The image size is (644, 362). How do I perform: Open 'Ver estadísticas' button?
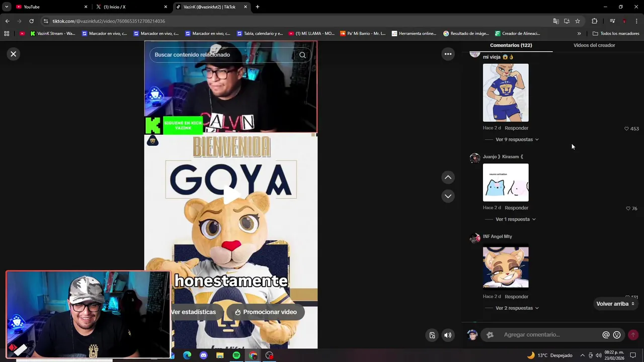(x=194, y=312)
